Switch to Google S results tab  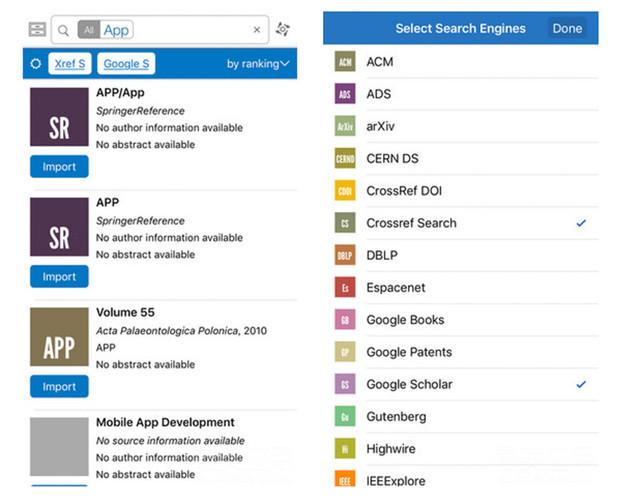tap(126, 64)
